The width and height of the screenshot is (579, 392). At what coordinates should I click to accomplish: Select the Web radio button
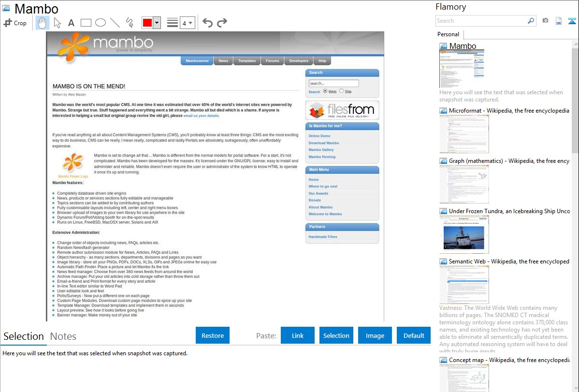(x=325, y=91)
